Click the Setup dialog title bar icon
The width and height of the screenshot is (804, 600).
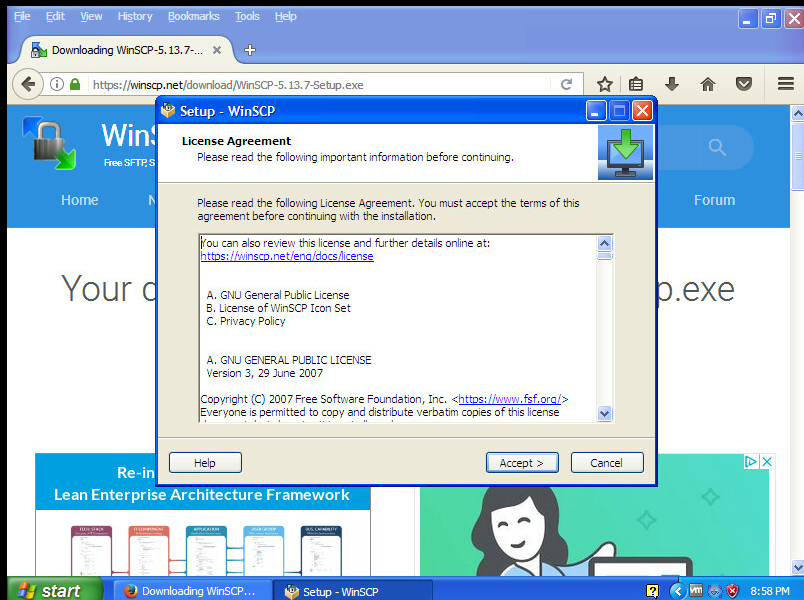click(x=168, y=110)
